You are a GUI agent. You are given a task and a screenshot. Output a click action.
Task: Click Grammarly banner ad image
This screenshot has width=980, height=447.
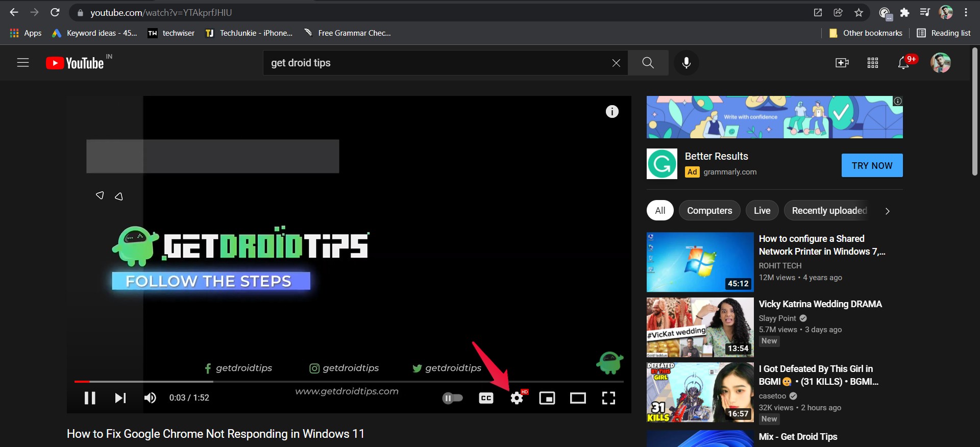pos(774,117)
